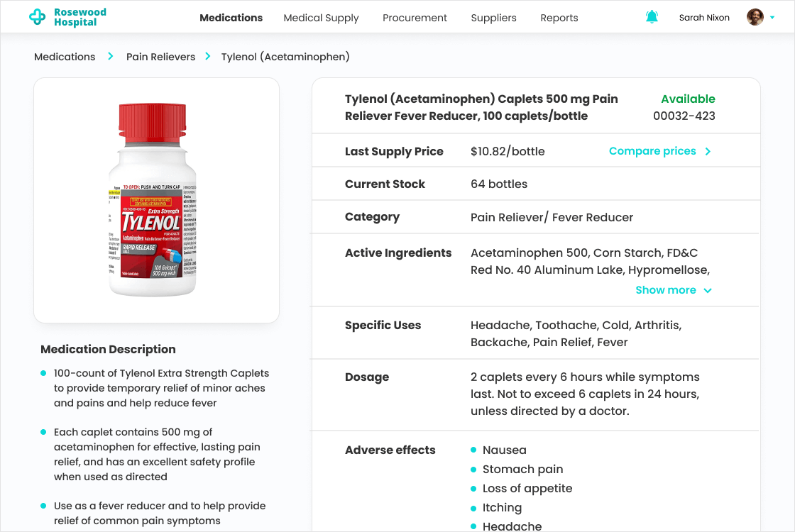The image size is (795, 532).
Task: Click the Tylenol bottle product image
Action: click(x=152, y=199)
